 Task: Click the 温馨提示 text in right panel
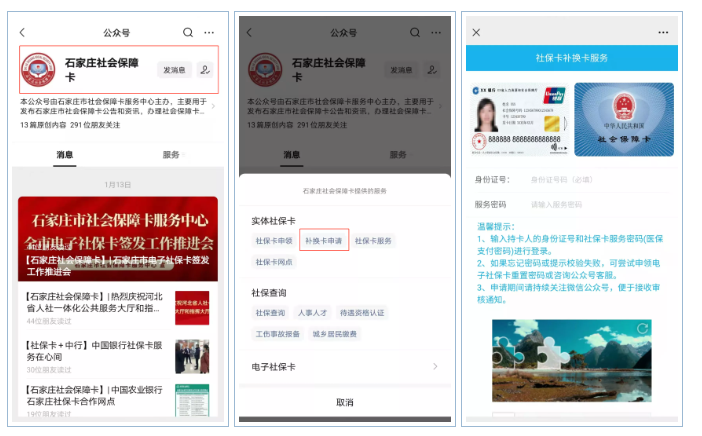pyautogui.click(x=496, y=227)
